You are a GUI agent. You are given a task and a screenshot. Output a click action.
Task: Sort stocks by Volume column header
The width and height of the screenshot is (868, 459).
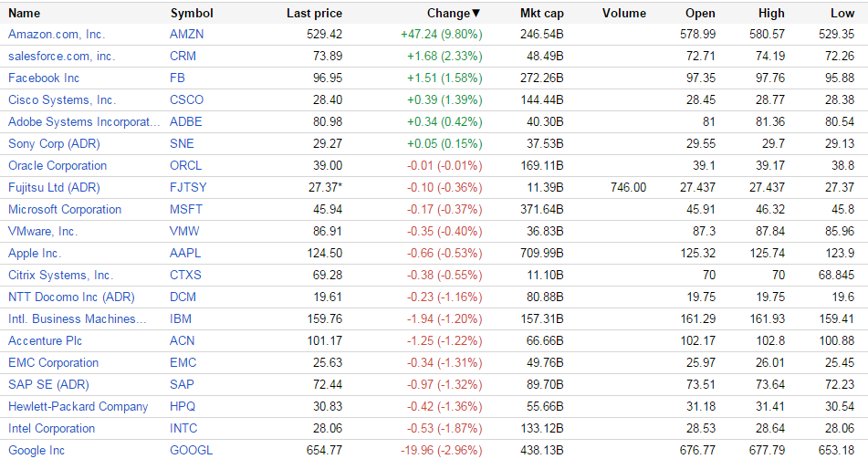624,13
